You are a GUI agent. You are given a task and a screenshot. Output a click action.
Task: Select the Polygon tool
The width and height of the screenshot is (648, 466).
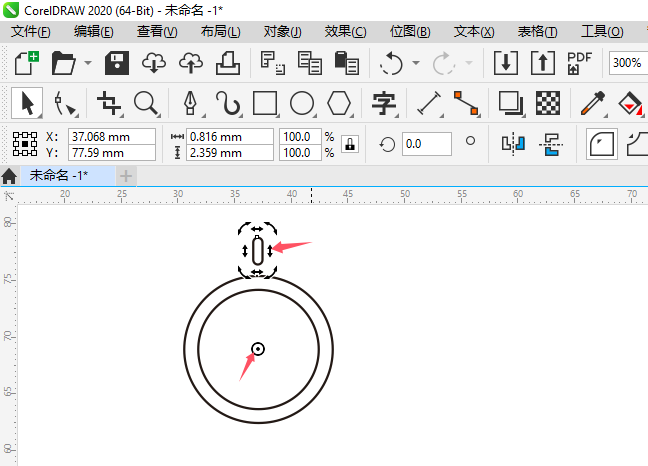tap(339, 103)
